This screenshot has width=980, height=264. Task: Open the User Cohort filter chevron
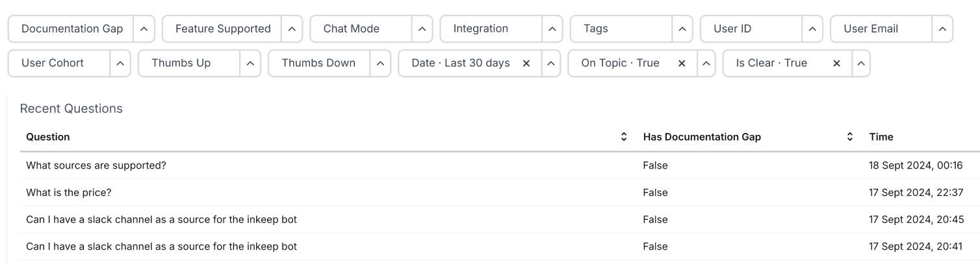point(120,64)
